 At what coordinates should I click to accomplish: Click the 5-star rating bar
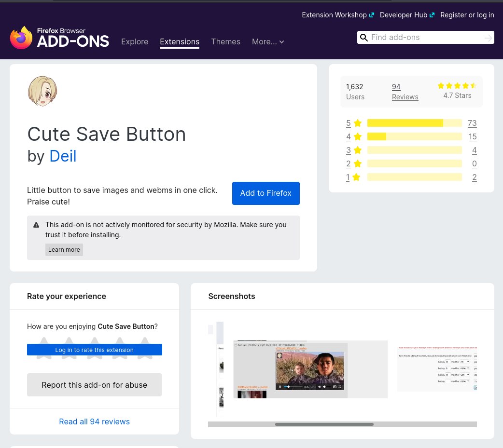[x=415, y=123]
